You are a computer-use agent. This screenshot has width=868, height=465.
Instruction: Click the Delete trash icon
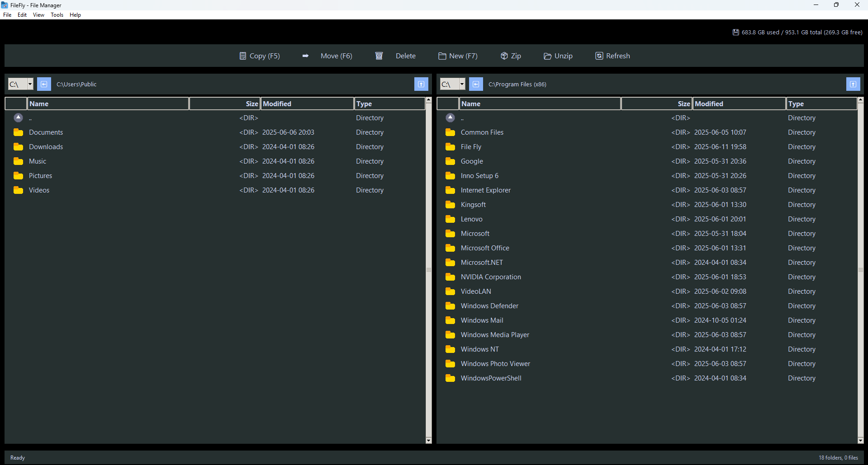379,56
